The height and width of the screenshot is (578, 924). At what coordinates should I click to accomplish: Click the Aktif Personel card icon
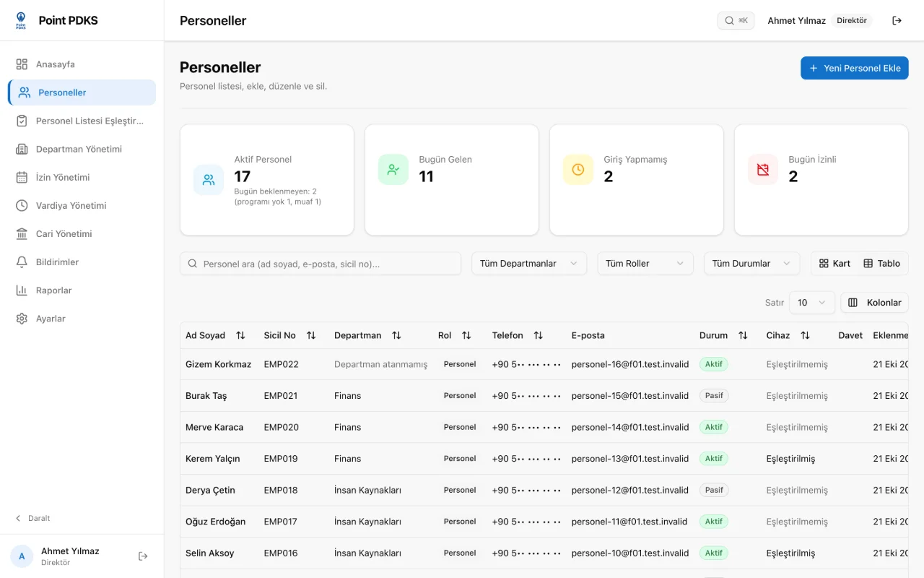click(x=209, y=180)
